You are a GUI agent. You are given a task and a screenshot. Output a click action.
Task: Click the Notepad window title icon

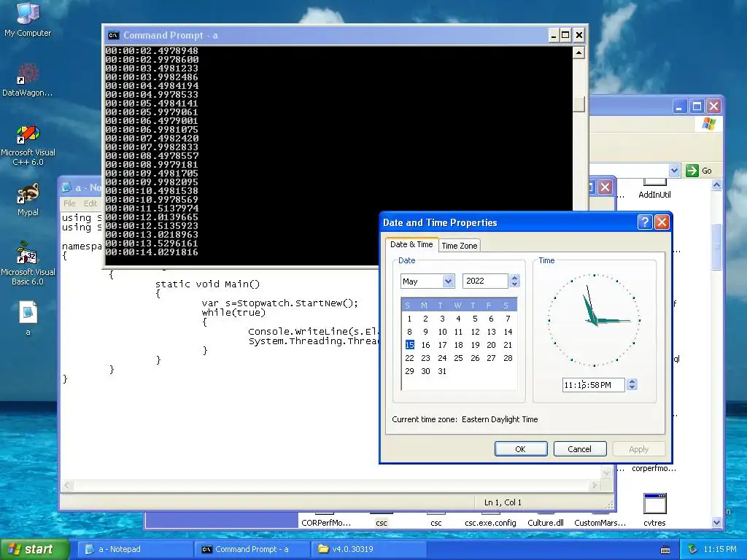[x=67, y=187]
